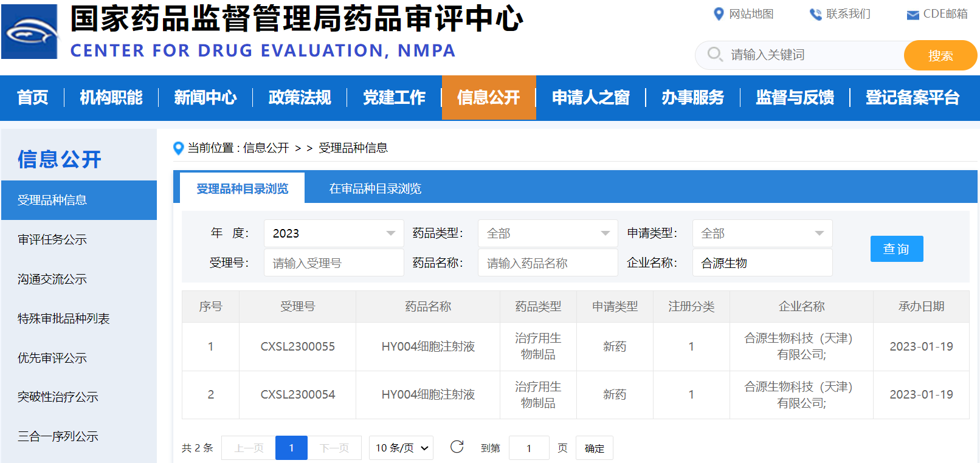The image size is (980, 463).
Task: Focus the 企业名称 field with 合源生物
Action: (x=762, y=263)
